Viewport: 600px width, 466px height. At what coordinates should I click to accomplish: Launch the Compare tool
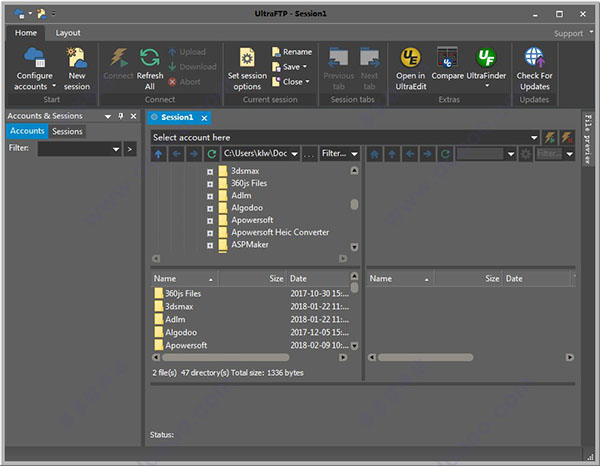point(447,64)
